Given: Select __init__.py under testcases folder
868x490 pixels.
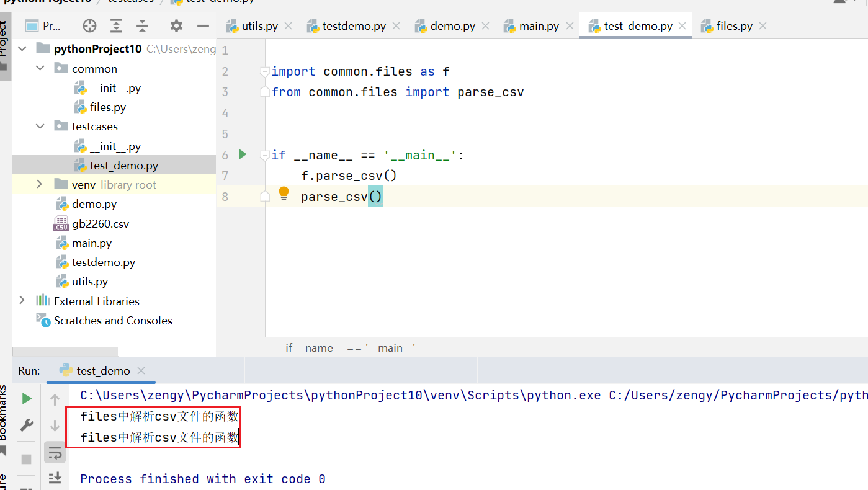Looking at the screenshot, I should click(x=108, y=146).
